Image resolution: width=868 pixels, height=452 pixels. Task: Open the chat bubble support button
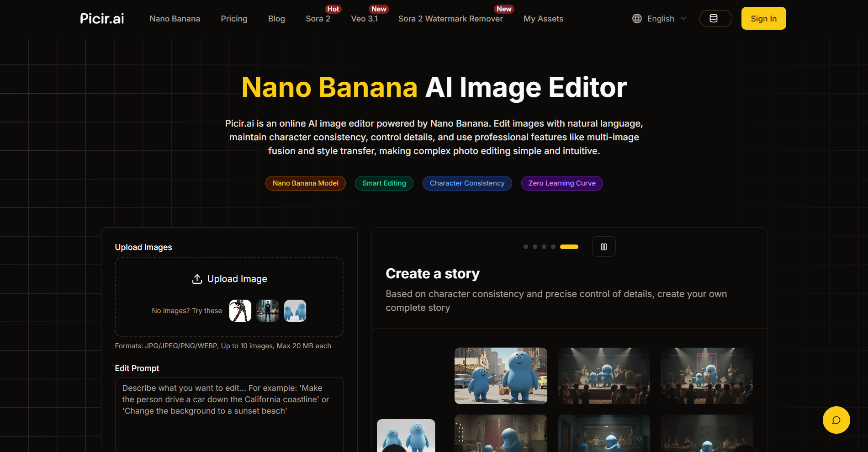pos(836,420)
